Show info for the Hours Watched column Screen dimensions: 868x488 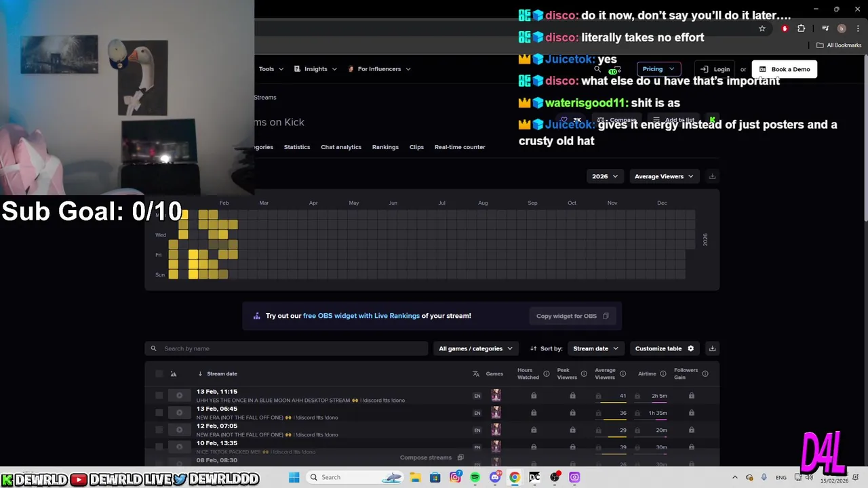click(x=546, y=373)
